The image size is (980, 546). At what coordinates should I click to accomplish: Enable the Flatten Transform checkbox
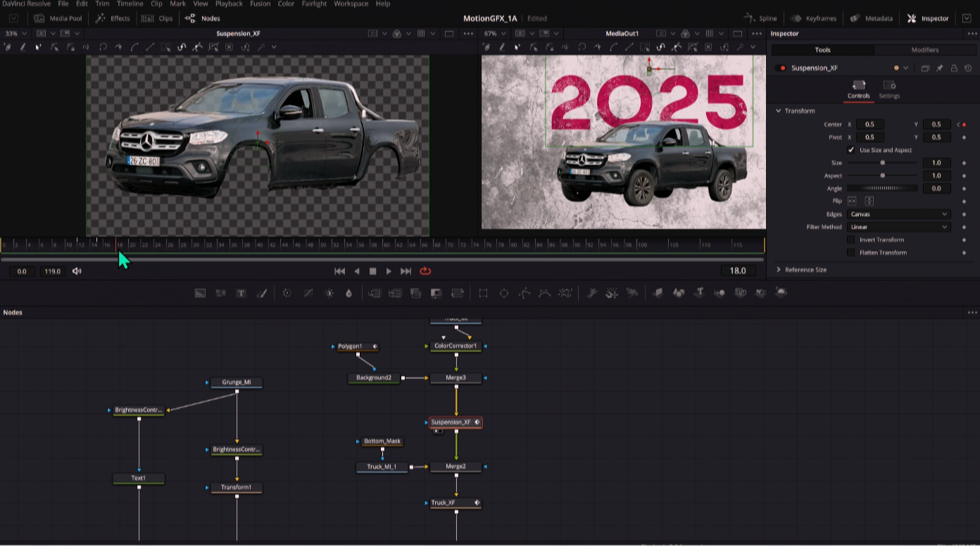[851, 252]
